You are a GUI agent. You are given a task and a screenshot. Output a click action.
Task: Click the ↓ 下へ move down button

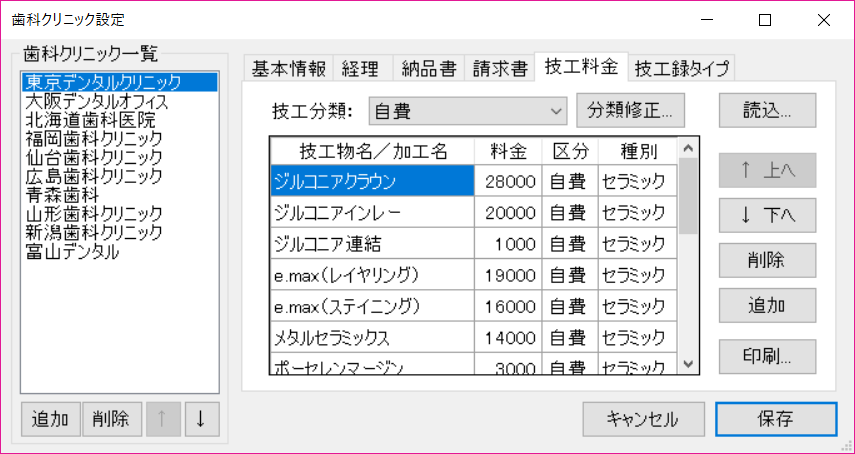coord(767,215)
